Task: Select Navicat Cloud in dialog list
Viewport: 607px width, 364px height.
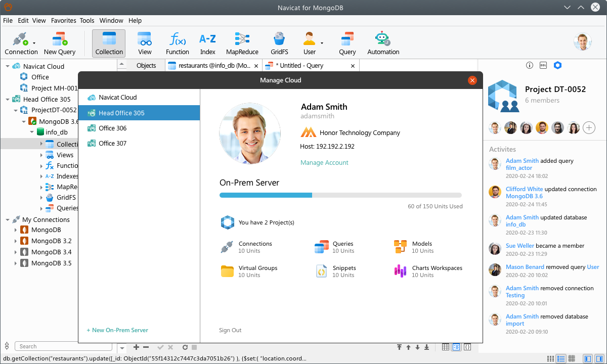Action: 139,98
